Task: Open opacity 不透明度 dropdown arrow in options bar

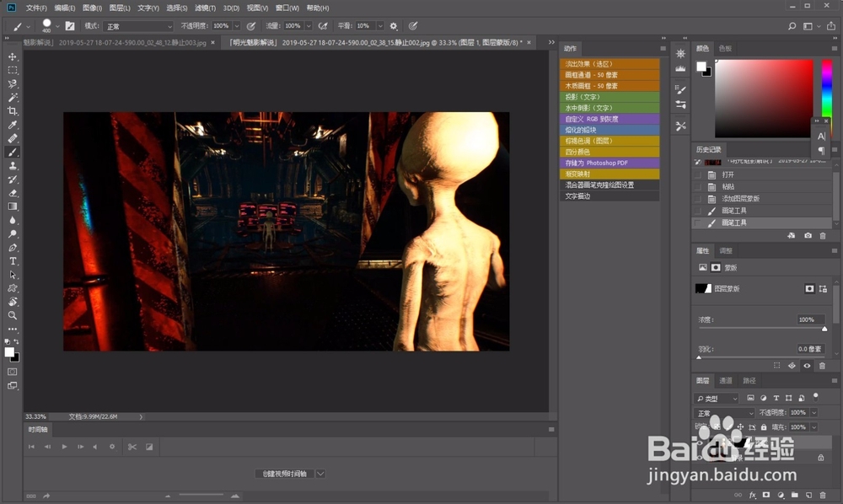Action: click(x=237, y=26)
